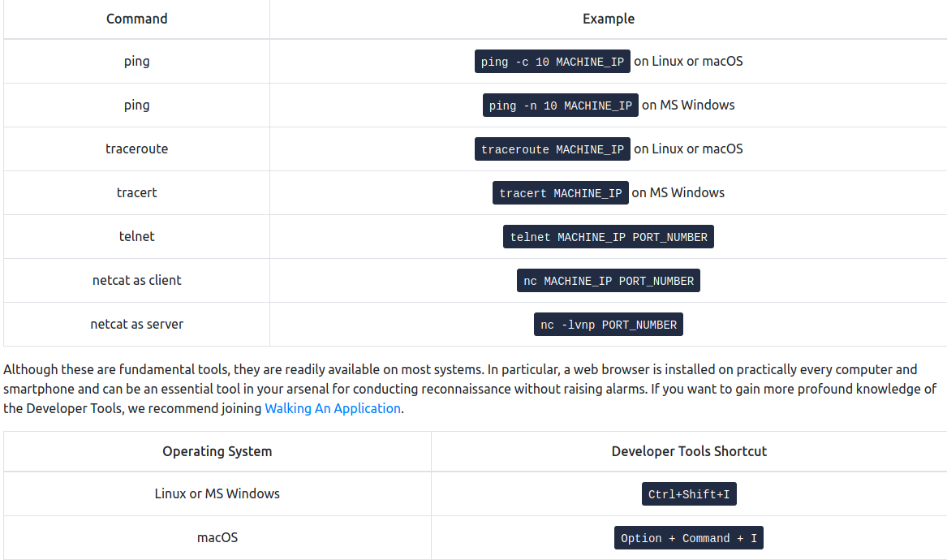The image size is (947, 560).
Task: Click the nc -lvnp PORT_NUMBER code snippet
Action: (x=609, y=325)
